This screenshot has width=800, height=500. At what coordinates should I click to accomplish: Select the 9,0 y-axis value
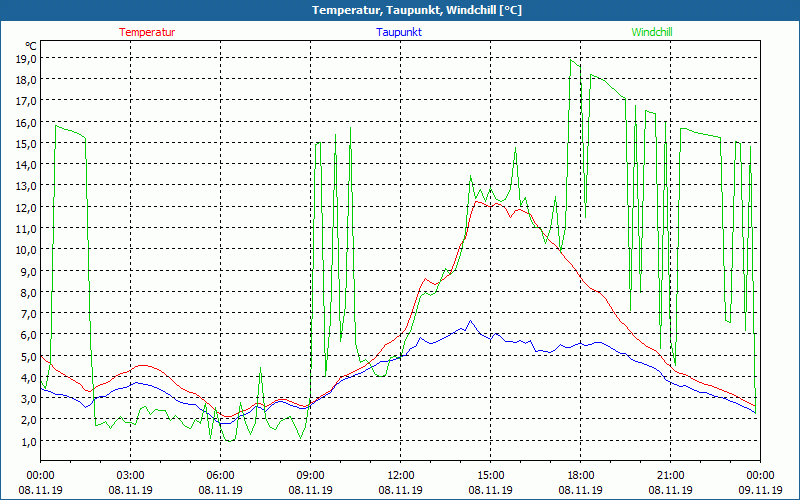(28, 271)
